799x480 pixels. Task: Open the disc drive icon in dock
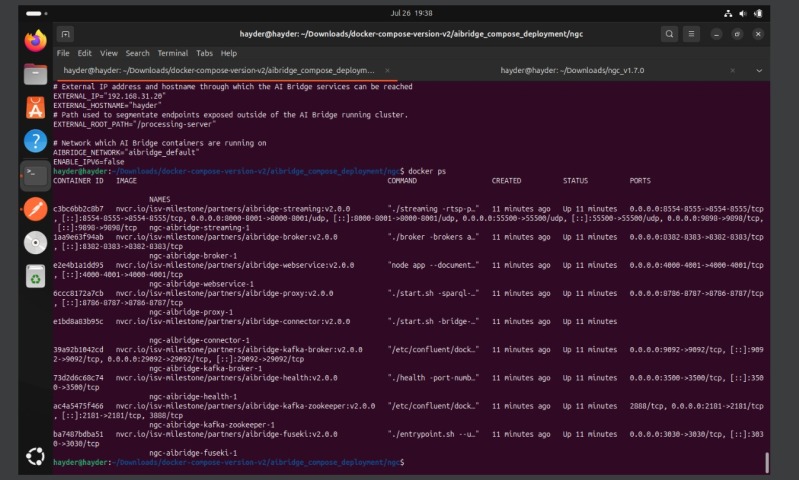click(x=36, y=242)
